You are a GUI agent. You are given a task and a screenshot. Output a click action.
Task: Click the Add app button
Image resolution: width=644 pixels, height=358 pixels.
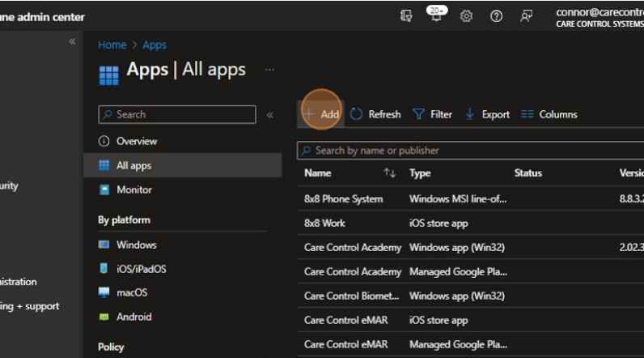322,114
